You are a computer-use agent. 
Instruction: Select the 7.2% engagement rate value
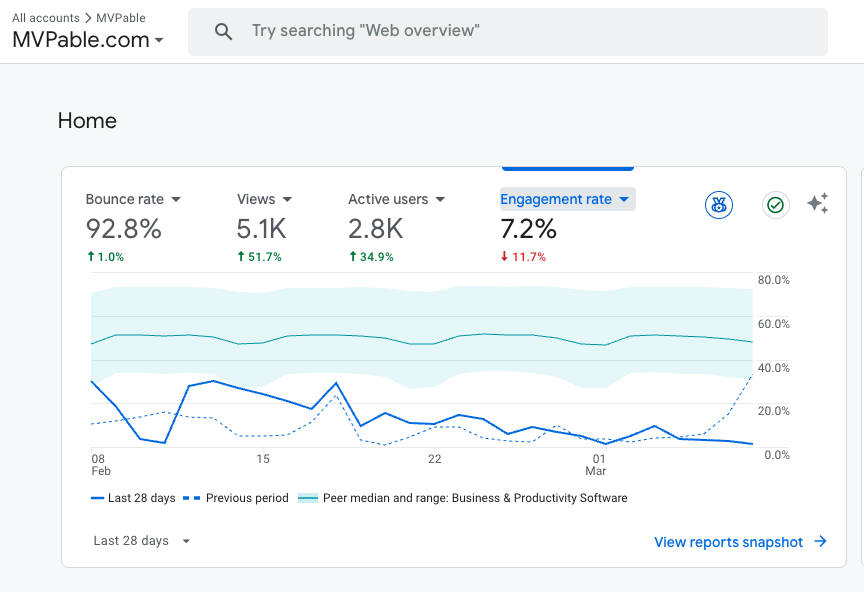(x=528, y=229)
